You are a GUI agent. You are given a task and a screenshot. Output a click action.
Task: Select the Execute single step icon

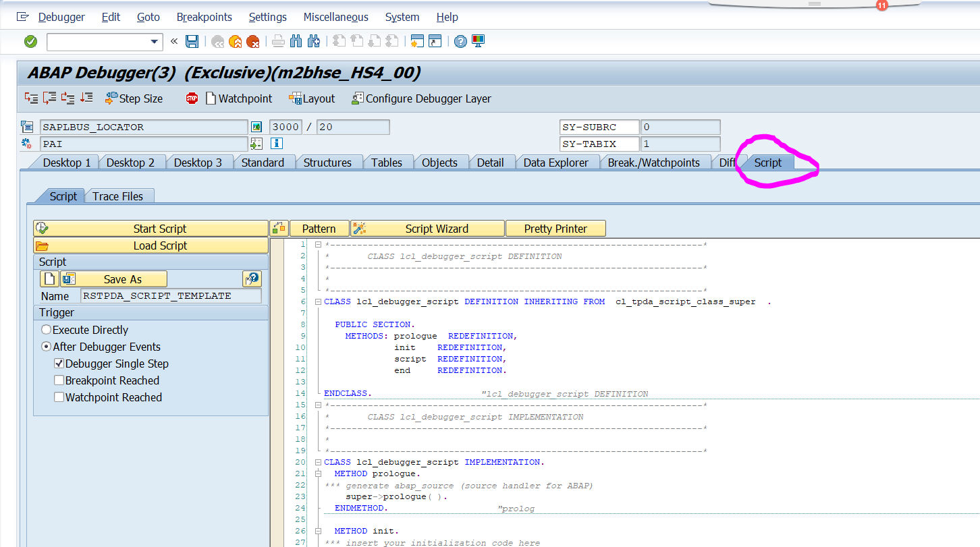click(30, 98)
